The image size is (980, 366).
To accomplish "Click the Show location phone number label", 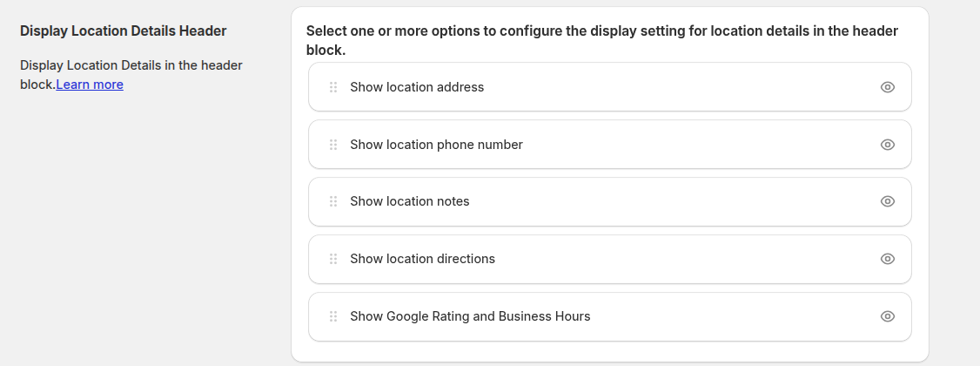I will click(436, 145).
